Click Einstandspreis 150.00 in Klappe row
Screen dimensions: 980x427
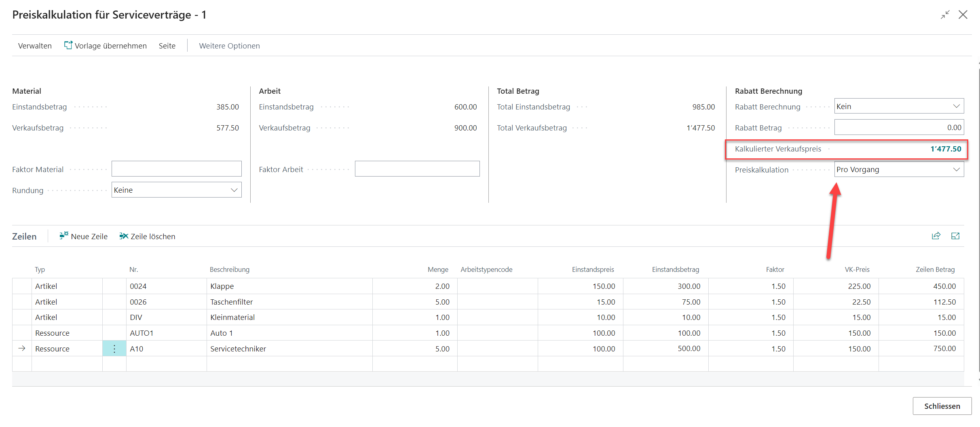tap(581, 286)
